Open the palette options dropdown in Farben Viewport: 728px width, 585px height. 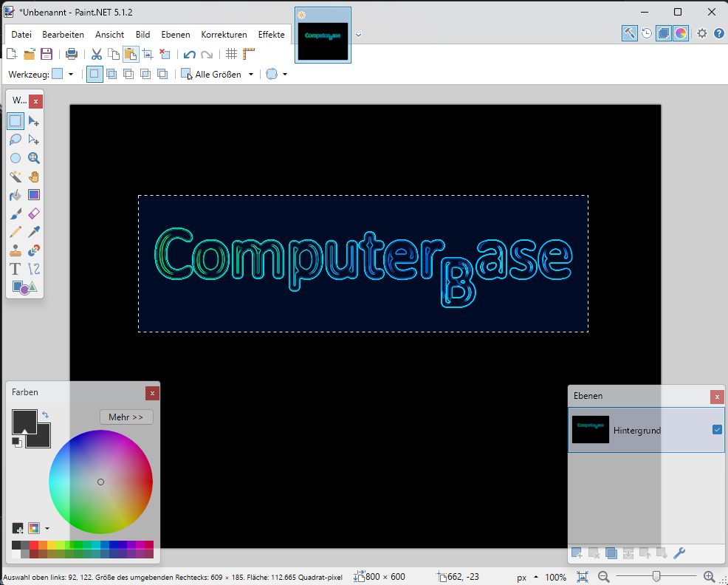(47, 528)
